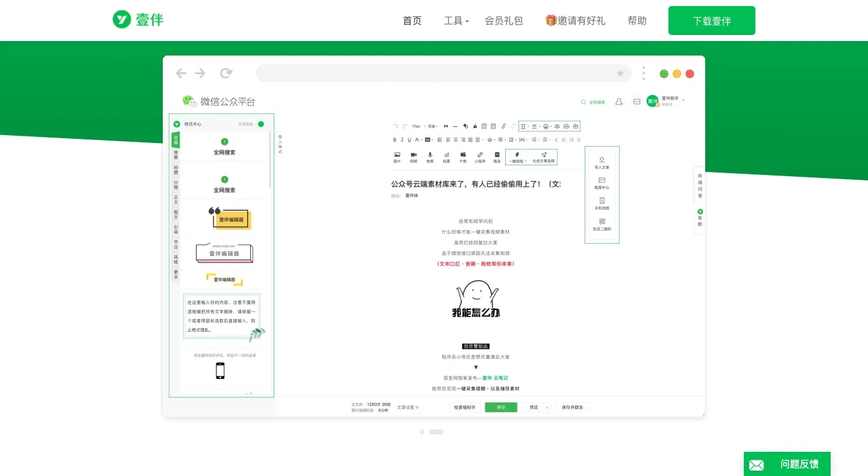
Task: Insert 音频 audio
Action: click(x=430, y=157)
